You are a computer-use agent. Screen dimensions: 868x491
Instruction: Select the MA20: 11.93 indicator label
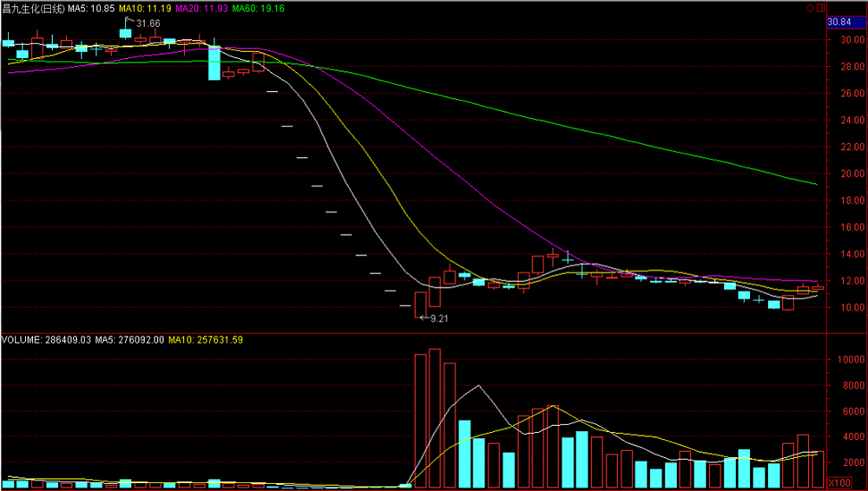201,9
